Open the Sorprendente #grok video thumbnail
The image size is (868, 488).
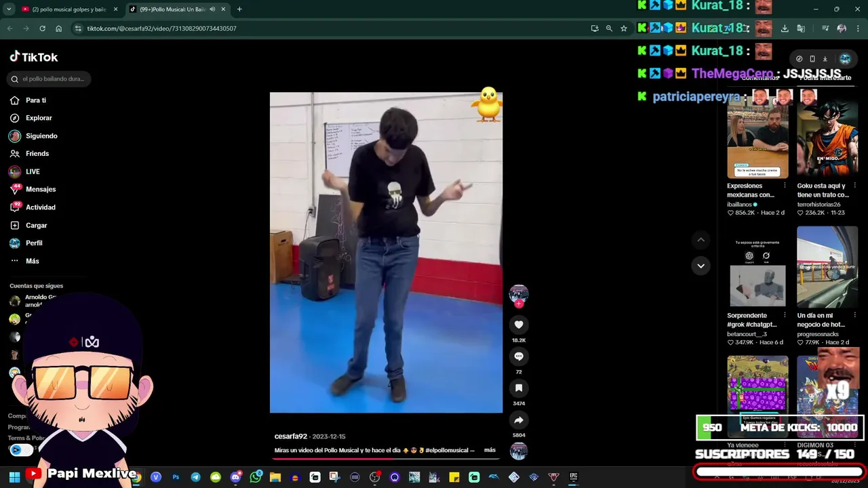(x=757, y=266)
